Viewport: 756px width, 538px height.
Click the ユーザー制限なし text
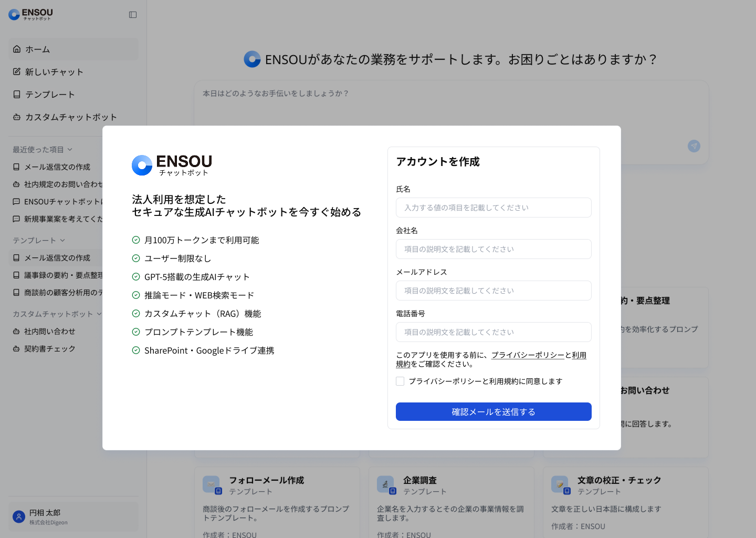(177, 258)
